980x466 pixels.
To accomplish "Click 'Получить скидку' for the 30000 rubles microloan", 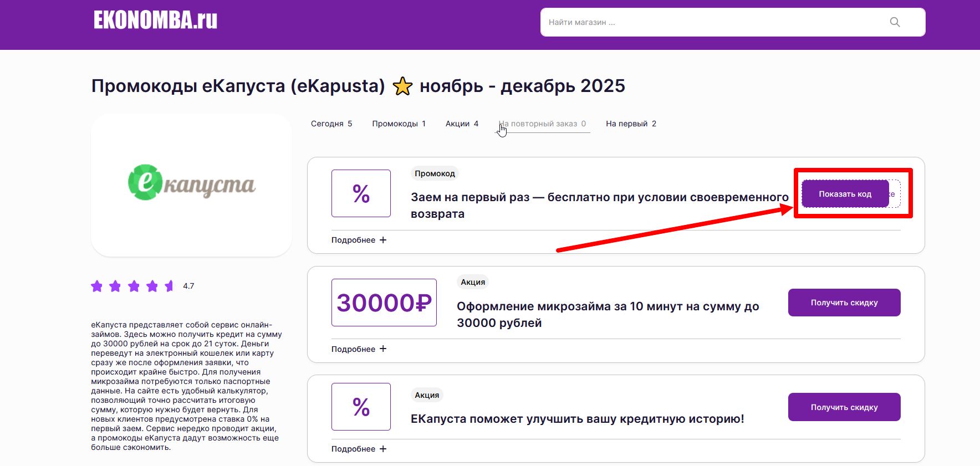I will (844, 303).
